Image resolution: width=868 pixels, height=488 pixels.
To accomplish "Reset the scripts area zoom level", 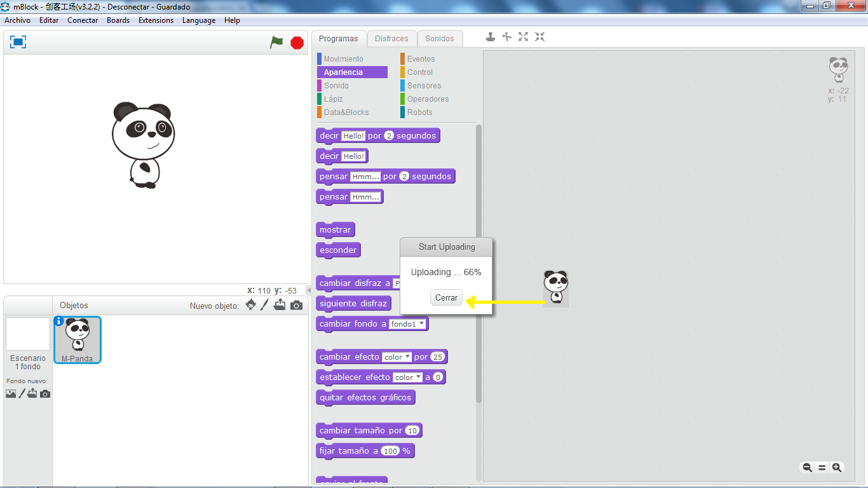I will click(822, 468).
